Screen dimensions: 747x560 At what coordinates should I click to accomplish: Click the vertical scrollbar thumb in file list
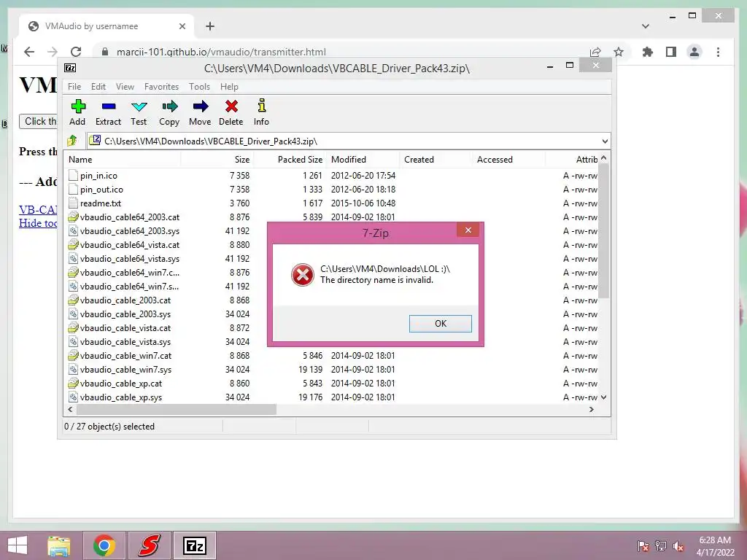click(x=603, y=231)
